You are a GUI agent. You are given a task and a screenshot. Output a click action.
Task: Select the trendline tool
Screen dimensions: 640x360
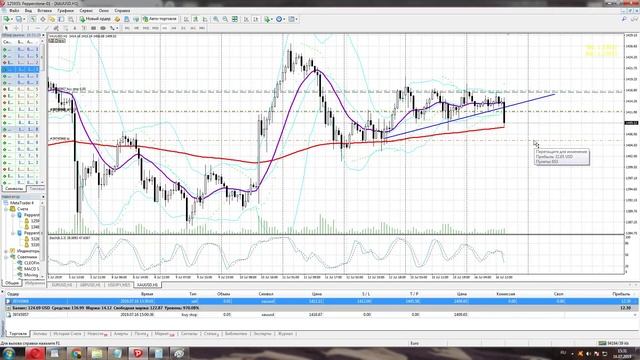click(x=47, y=28)
